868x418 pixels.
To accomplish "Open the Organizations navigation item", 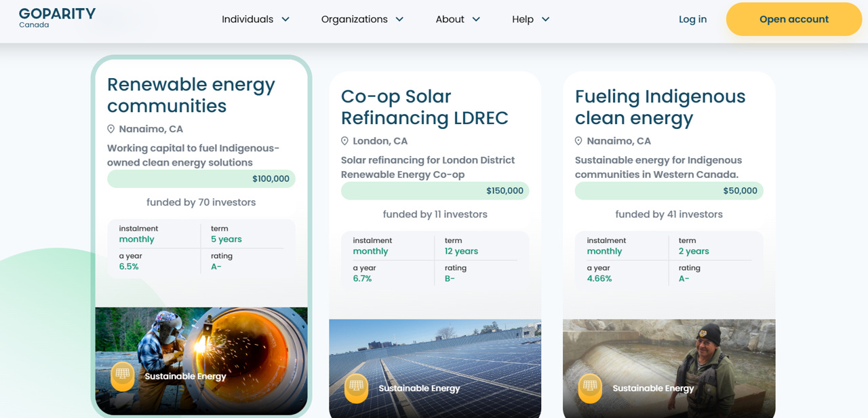I will point(355,20).
